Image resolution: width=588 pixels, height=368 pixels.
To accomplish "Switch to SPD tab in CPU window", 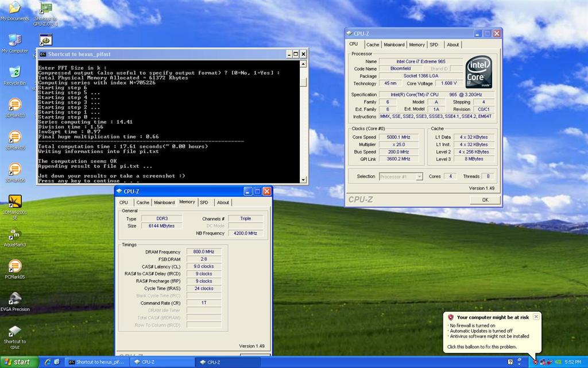I will click(434, 45).
